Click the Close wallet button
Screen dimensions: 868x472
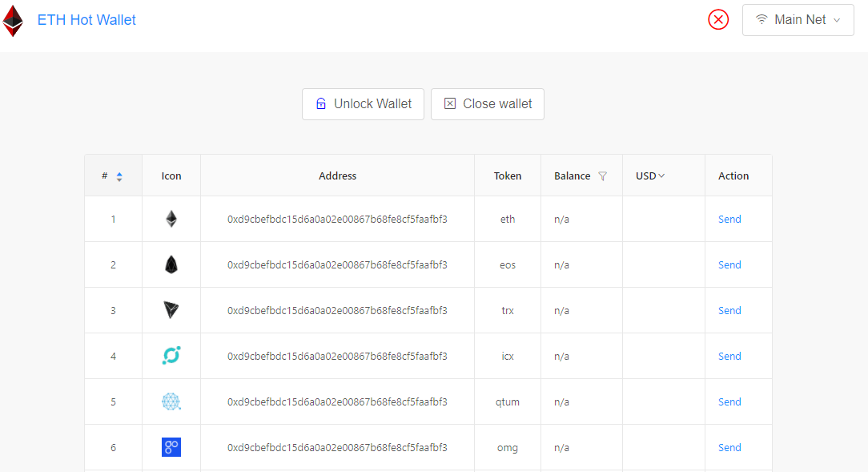click(x=487, y=104)
